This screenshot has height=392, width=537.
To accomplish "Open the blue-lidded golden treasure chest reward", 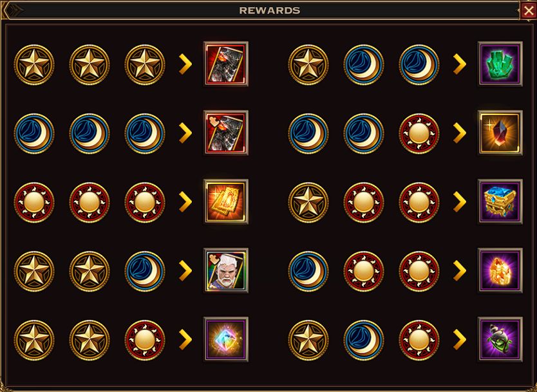I will 500,201.
